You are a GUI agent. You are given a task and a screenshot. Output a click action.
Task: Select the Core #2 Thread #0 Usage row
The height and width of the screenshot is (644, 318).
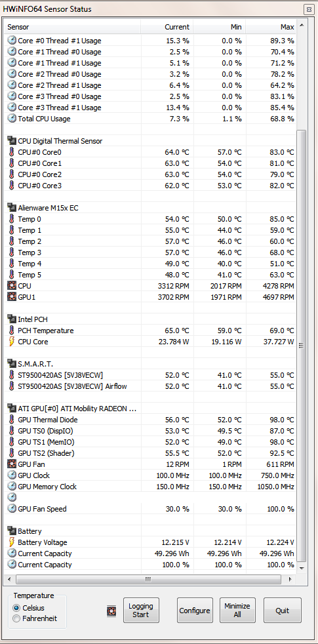[x=151, y=74]
